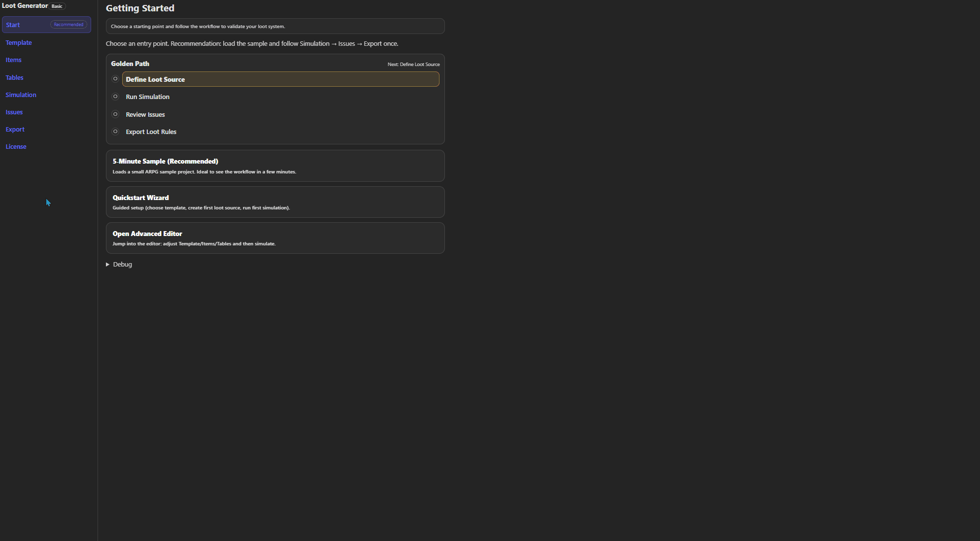Click status circle beside Define Loot Source
The width and height of the screenshot is (980, 541).
pyautogui.click(x=115, y=79)
